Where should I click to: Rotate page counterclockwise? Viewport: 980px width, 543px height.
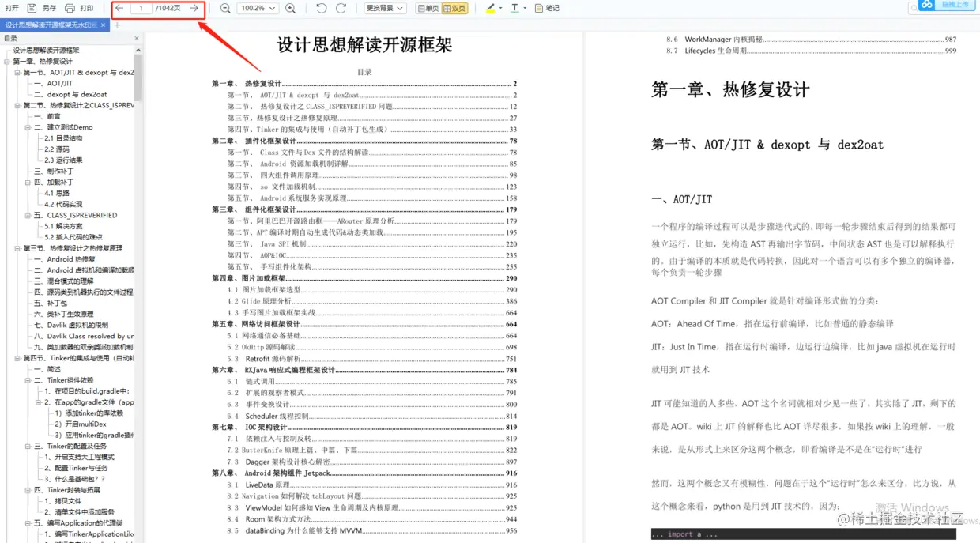click(321, 8)
